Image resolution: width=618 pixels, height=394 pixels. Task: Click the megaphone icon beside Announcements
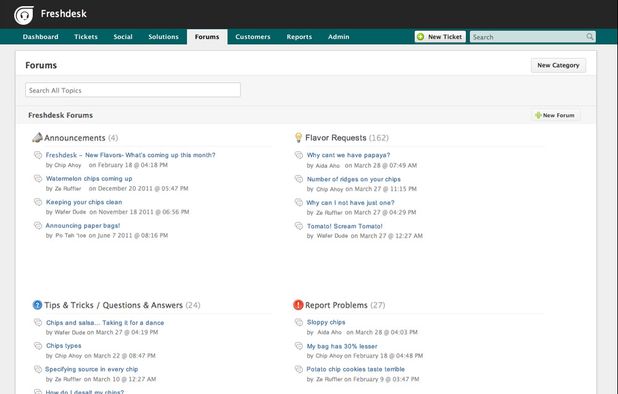click(37, 138)
